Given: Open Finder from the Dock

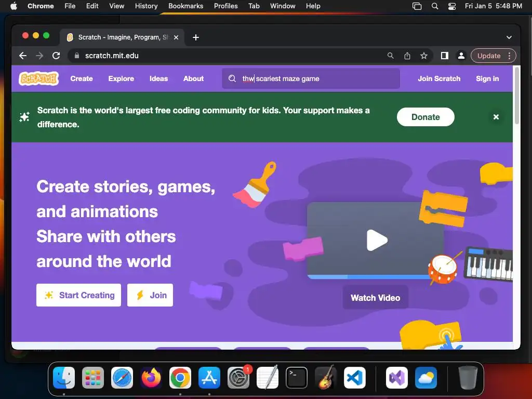Looking at the screenshot, I should pos(64,378).
